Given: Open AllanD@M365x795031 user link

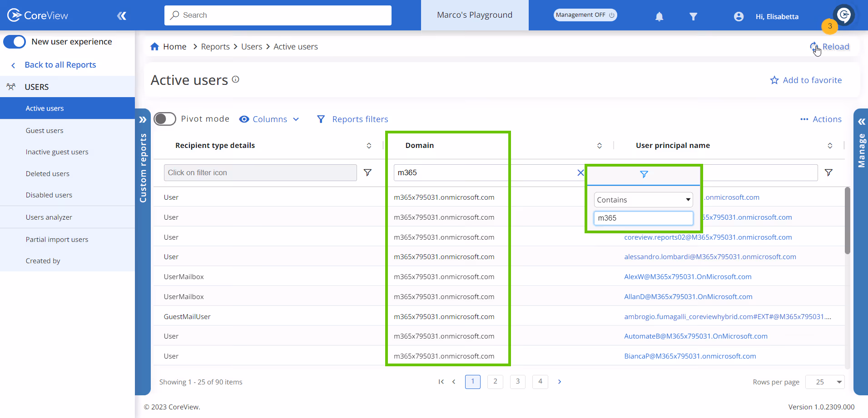Looking at the screenshot, I should click(688, 297).
